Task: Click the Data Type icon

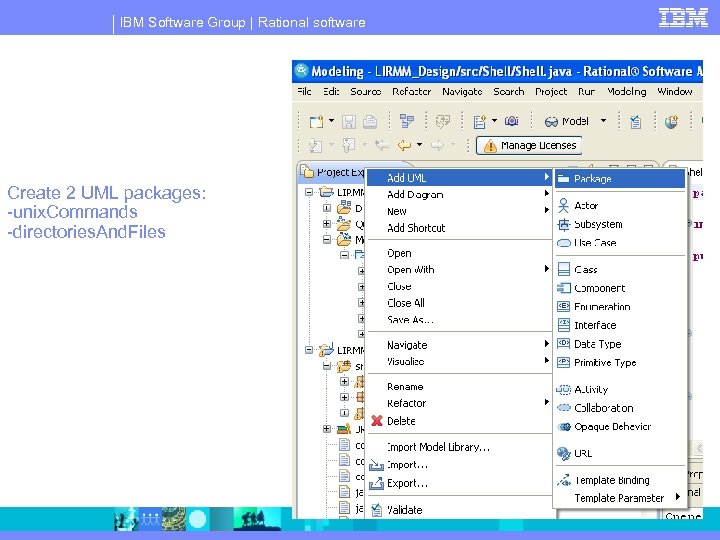Action: [563, 343]
